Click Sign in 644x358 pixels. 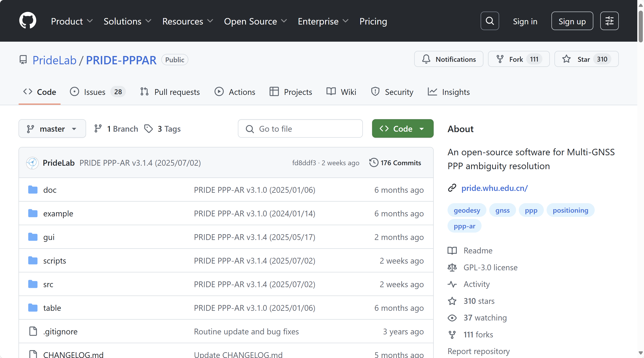[525, 21]
